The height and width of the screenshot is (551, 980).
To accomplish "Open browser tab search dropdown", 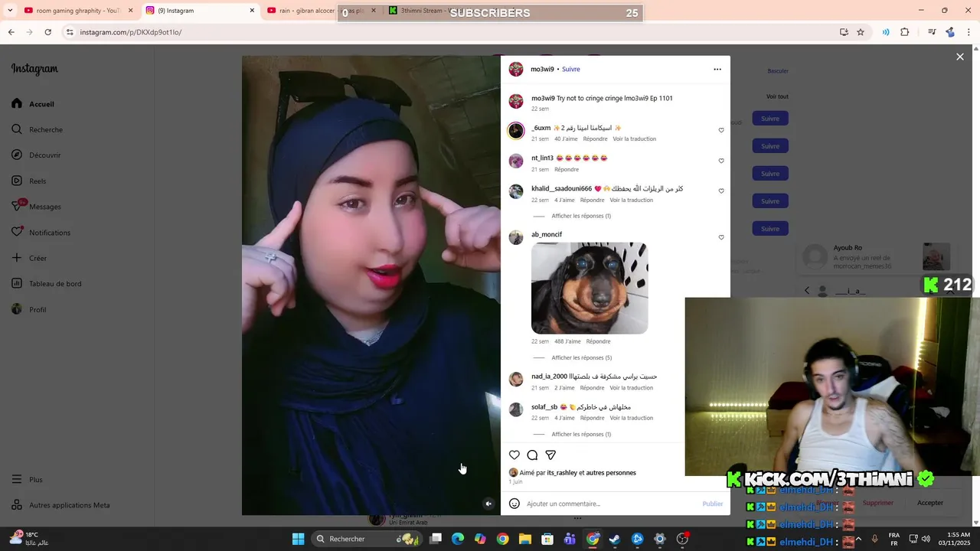I will click(x=10, y=11).
